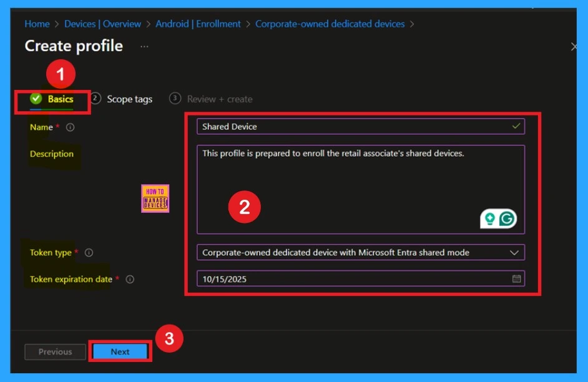
Task: Click the Create profile heading text
Action: (x=74, y=46)
